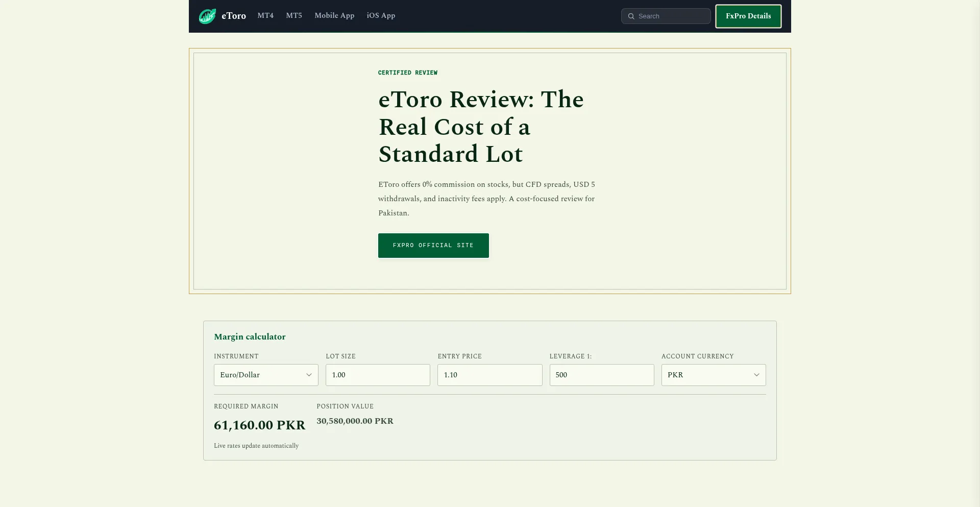Click the Live rates update automatically note
The width and height of the screenshot is (980, 507).
click(x=256, y=446)
